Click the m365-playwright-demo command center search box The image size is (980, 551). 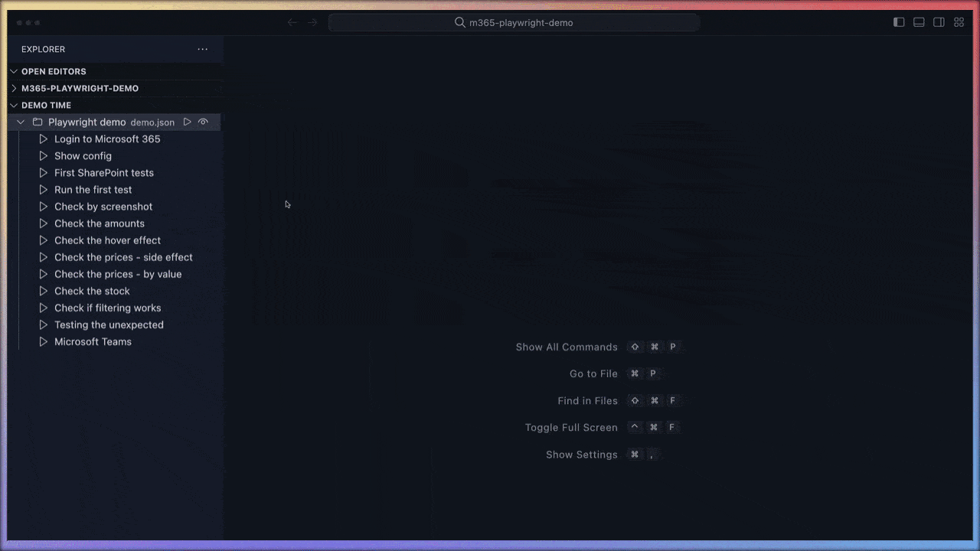(514, 22)
